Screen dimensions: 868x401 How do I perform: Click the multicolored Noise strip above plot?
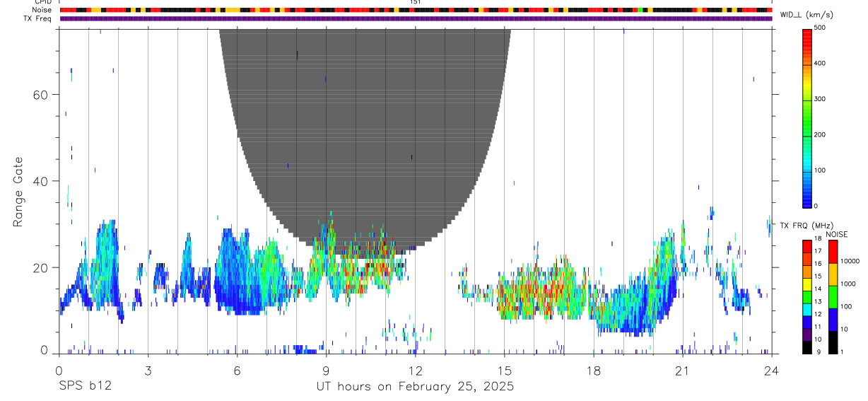point(416,10)
